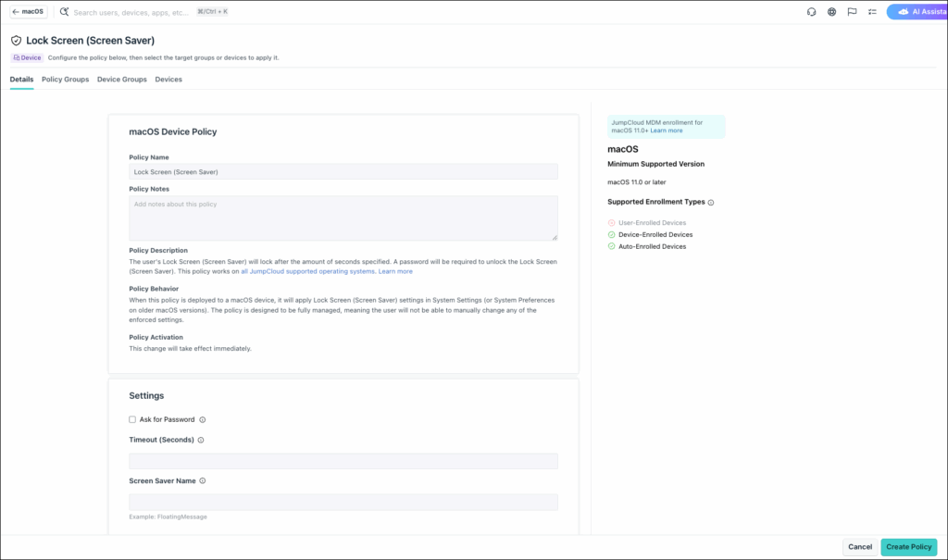948x560 pixels.
Task: Click into the Policy Notes textarea
Action: click(x=343, y=218)
